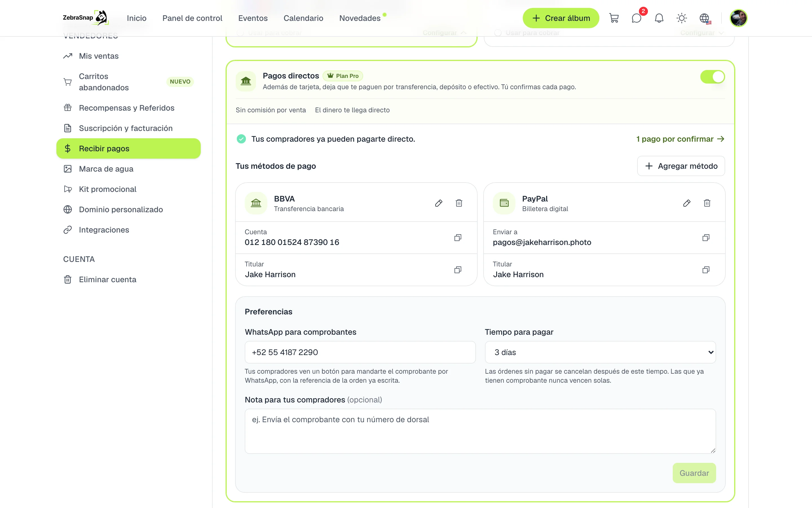Open the Novedades page

click(360, 18)
